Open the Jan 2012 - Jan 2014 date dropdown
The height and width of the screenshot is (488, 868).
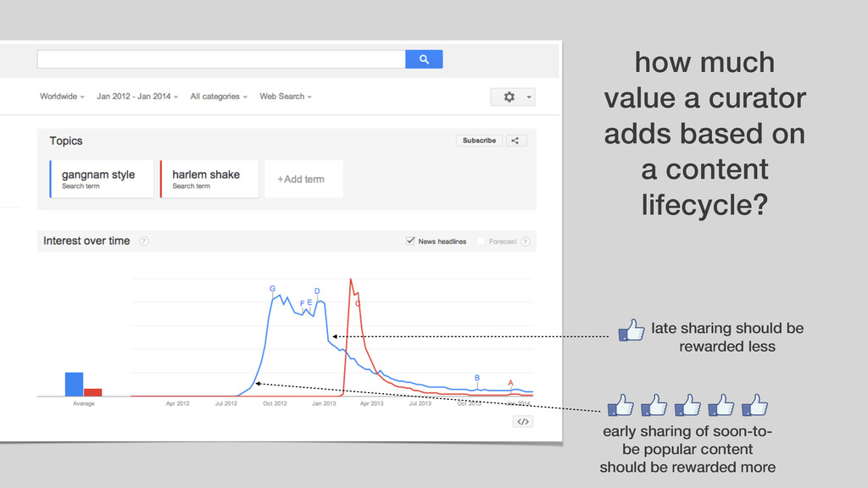tap(137, 97)
